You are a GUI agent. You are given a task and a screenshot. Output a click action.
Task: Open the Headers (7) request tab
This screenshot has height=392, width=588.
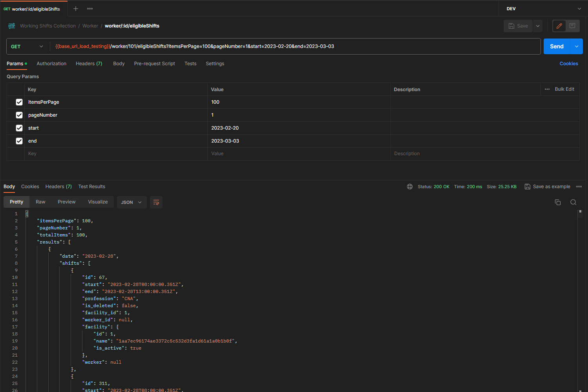[89, 64]
